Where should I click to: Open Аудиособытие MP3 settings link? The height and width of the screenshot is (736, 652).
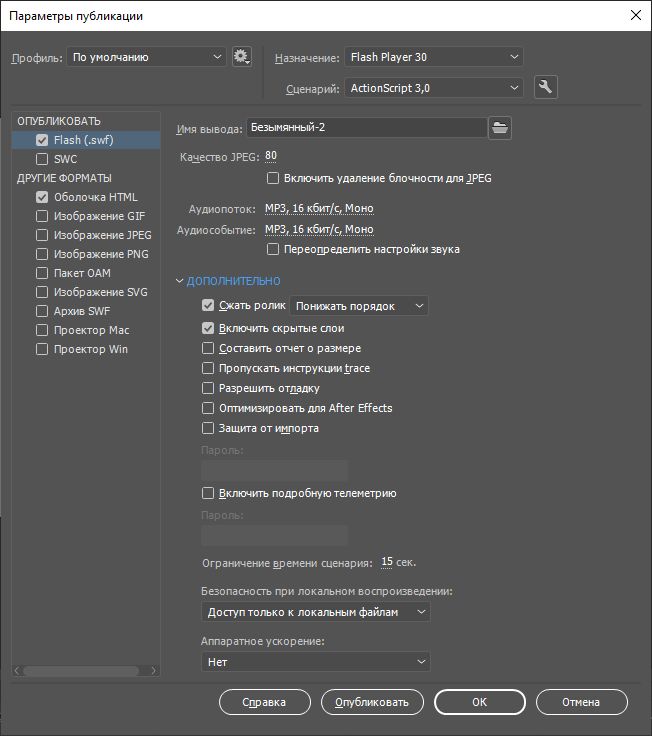click(319, 230)
